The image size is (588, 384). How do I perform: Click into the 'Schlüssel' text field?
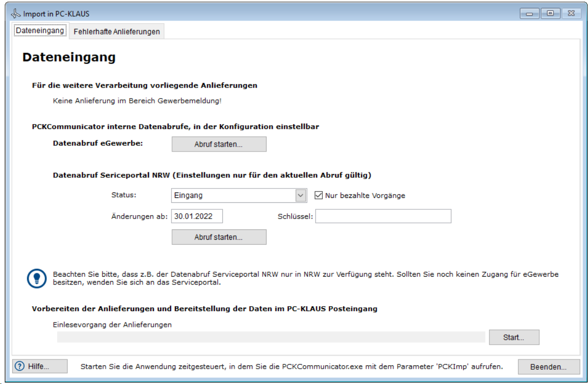[x=383, y=216]
